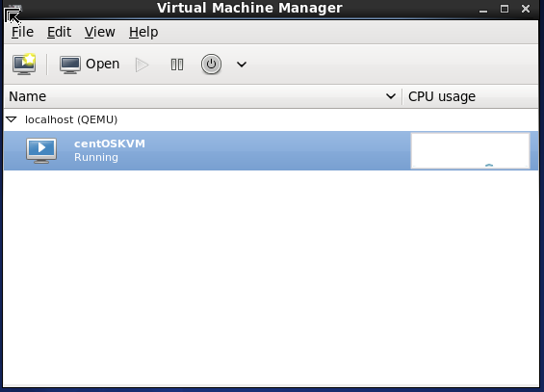The width and height of the screenshot is (544, 392).
Task: Click the CPU usage column header
Action: pos(470,96)
